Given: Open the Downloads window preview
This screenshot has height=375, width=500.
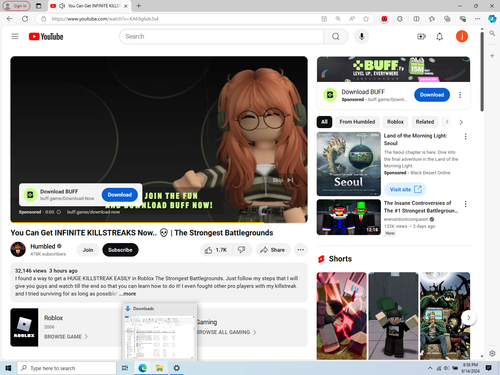Looking at the screenshot, I should 160,332.
